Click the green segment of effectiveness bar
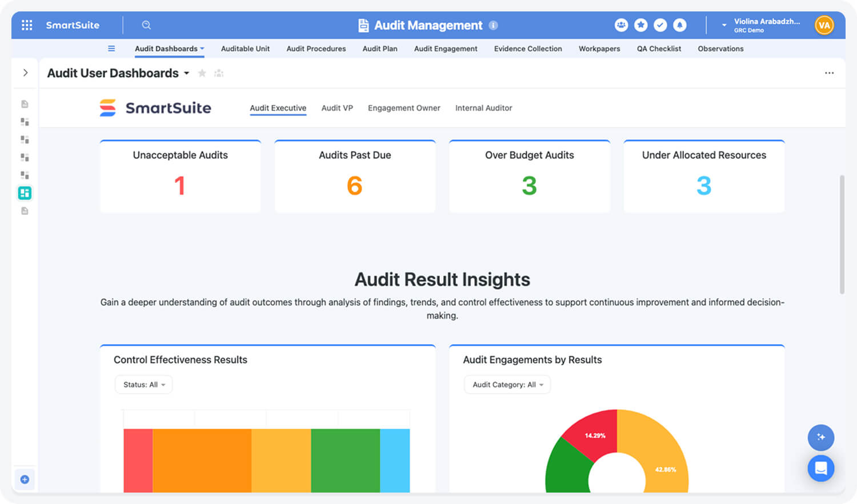Viewport: 857px width, 504px height. 345,461
